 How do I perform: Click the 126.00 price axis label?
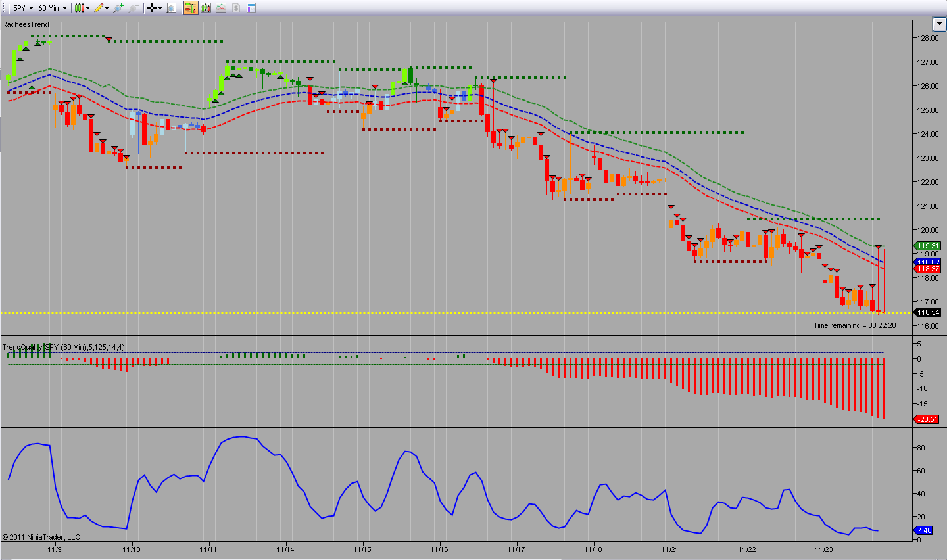928,86
